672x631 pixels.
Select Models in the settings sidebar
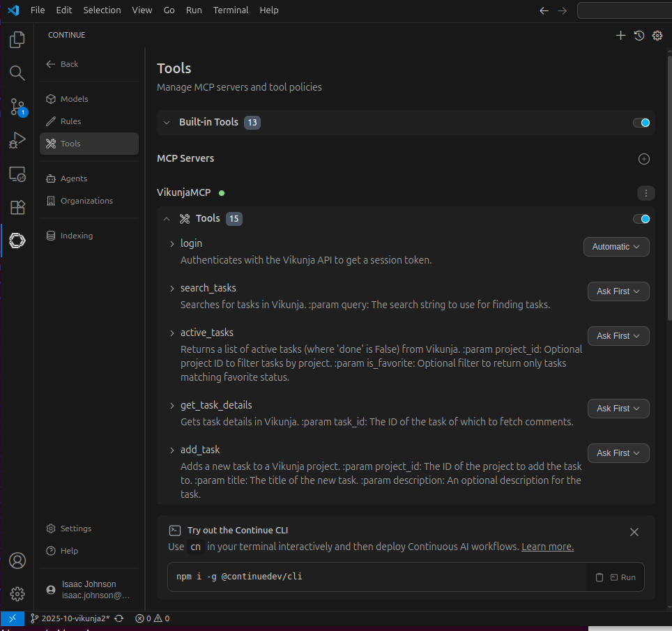click(74, 99)
